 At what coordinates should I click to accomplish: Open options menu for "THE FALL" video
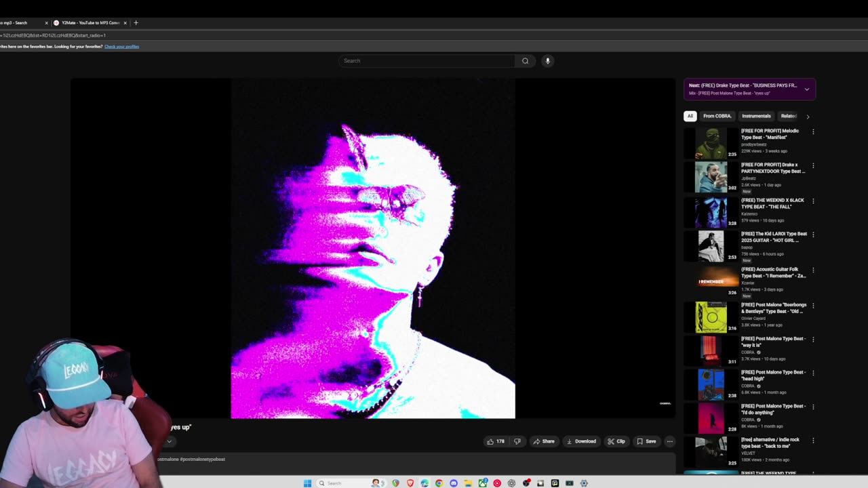point(813,201)
